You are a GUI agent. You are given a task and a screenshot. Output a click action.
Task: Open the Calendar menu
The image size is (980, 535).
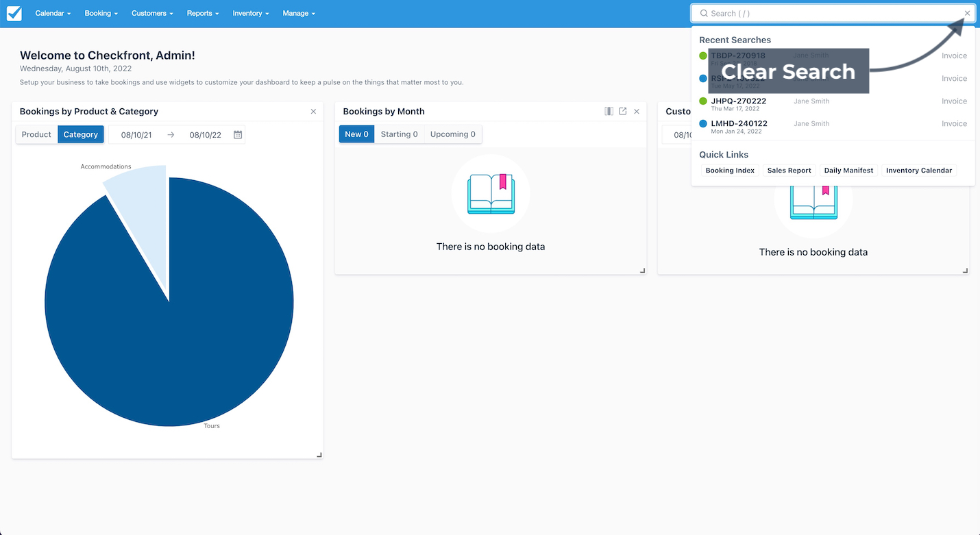coord(53,13)
